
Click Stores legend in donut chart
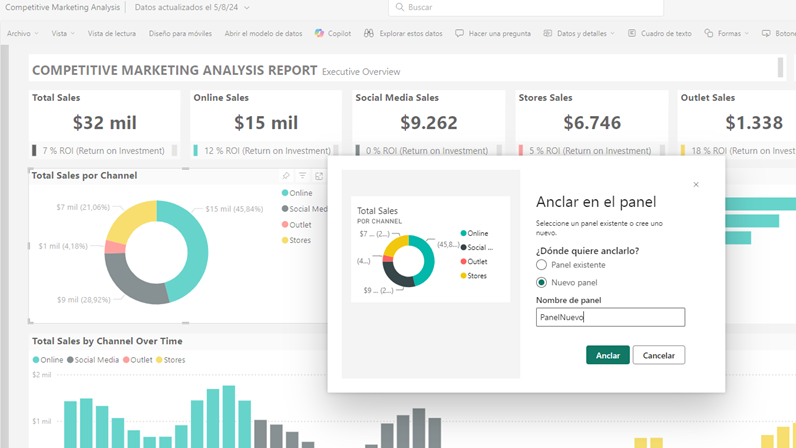click(296, 240)
